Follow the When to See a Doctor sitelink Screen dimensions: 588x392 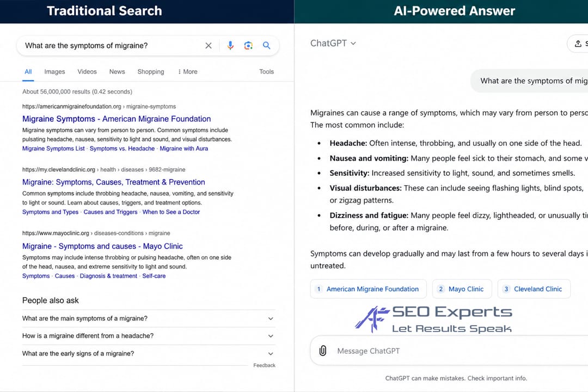(x=171, y=212)
